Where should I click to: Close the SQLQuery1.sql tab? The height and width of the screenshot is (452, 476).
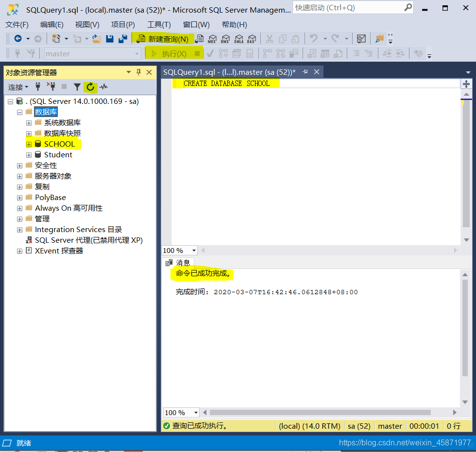tap(317, 72)
